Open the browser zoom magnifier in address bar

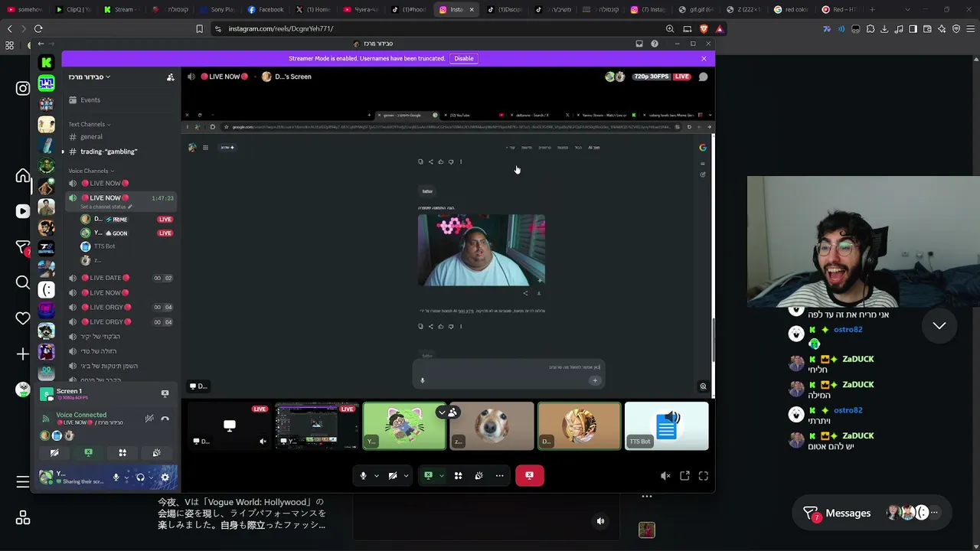click(x=670, y=29)
